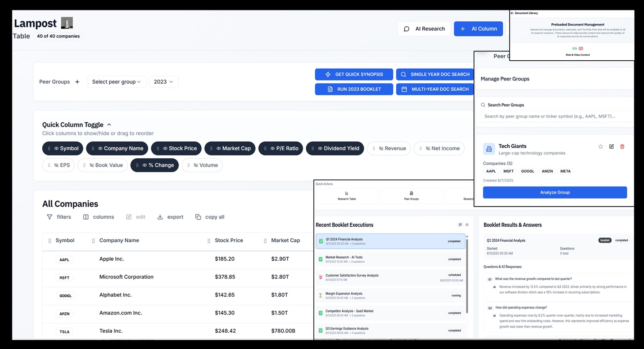The image size is (644, 349).
Task: Delete the Tech Giants peer group
Action: click(622, 147)
